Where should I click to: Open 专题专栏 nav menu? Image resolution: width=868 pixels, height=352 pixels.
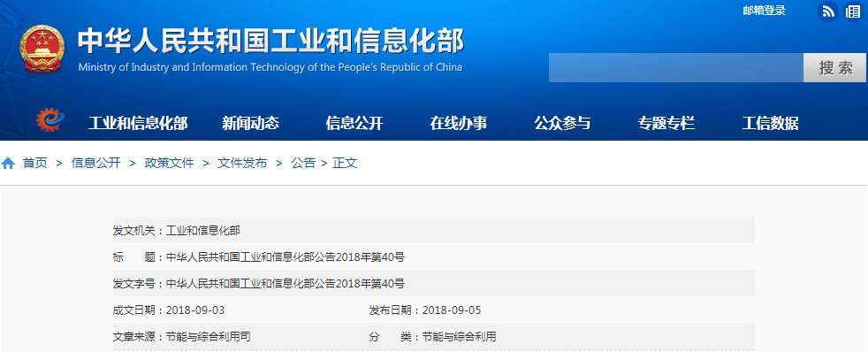pyautogui.click(x=666, y=123)
